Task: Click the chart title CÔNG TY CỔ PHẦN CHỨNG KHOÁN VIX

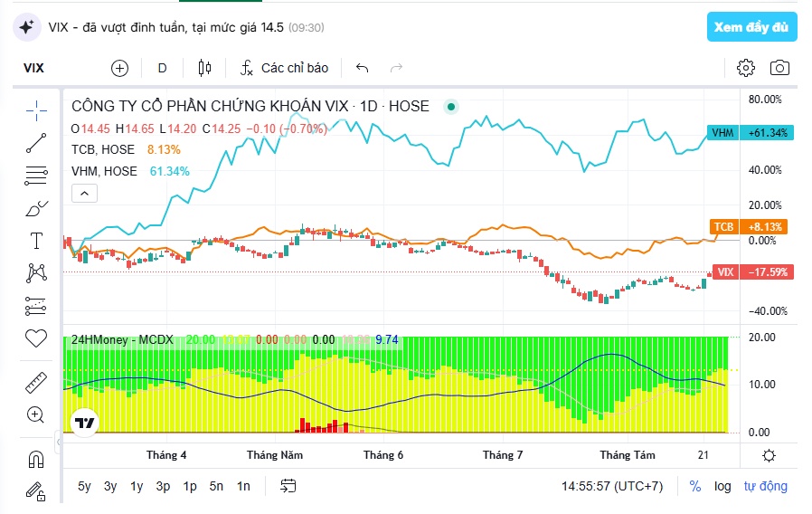Action: pyautogui.click(x=210, y=106)
